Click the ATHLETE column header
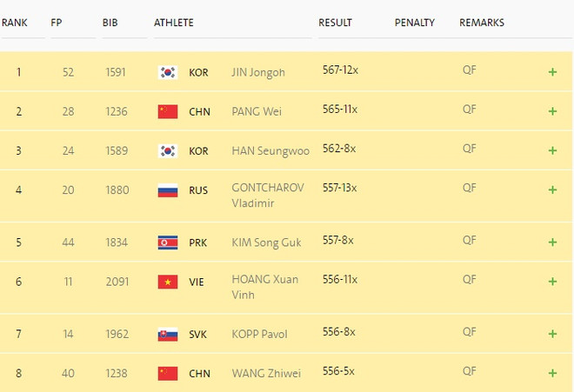Screen dimensions: 574x392 pos(174,23)
